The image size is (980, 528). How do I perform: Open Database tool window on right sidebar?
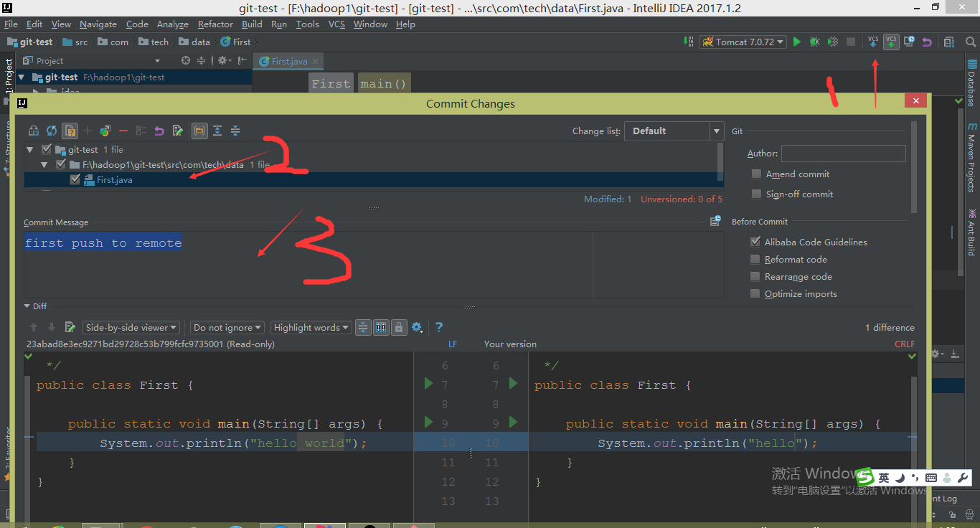coord(972,83)
